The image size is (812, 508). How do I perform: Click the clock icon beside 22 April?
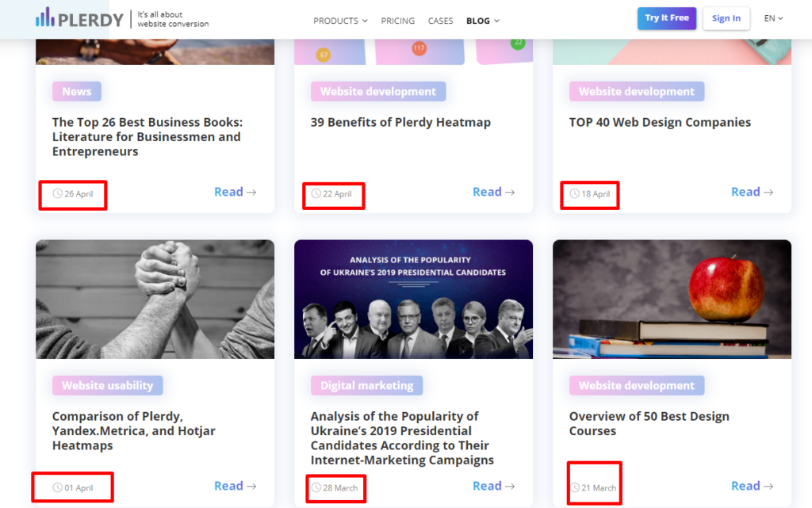point(315,194)
